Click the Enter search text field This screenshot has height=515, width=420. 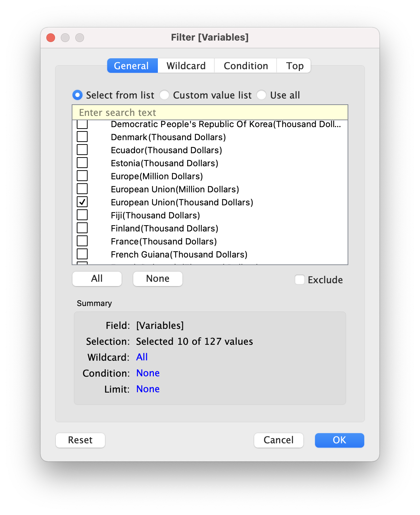click(210, 113)
